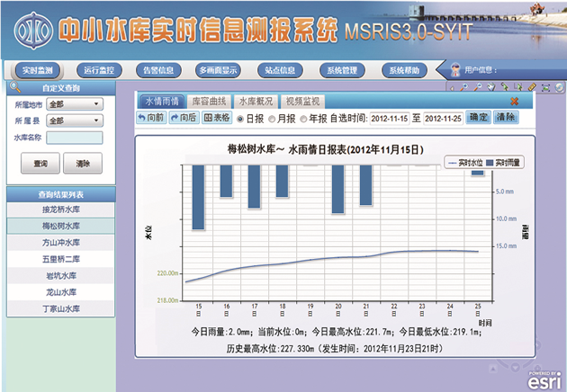Image resolution: width=567 pixels, height=392 pixels.
Task: Click the start date field 2012-11-15
Action: pos(390,118)
